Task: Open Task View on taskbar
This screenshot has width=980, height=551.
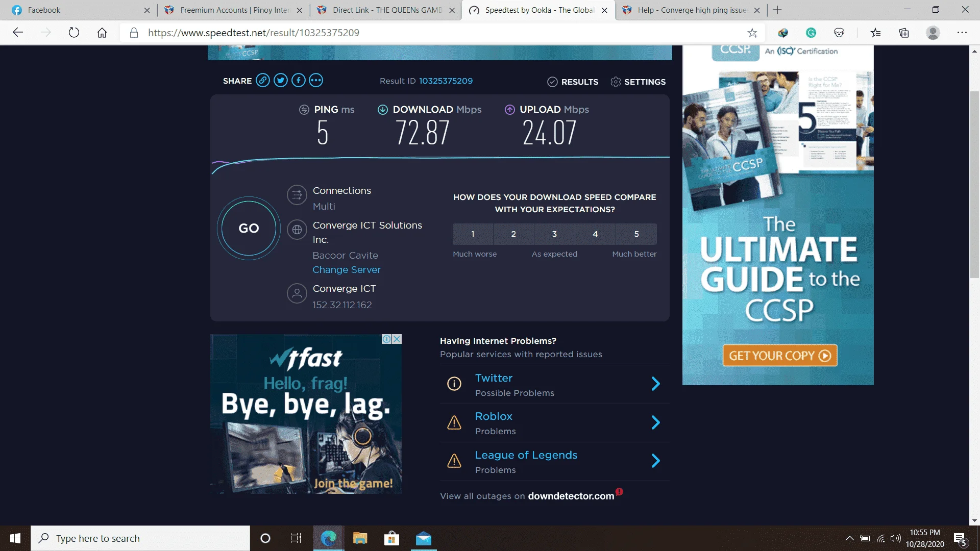Action: (296, 538)
